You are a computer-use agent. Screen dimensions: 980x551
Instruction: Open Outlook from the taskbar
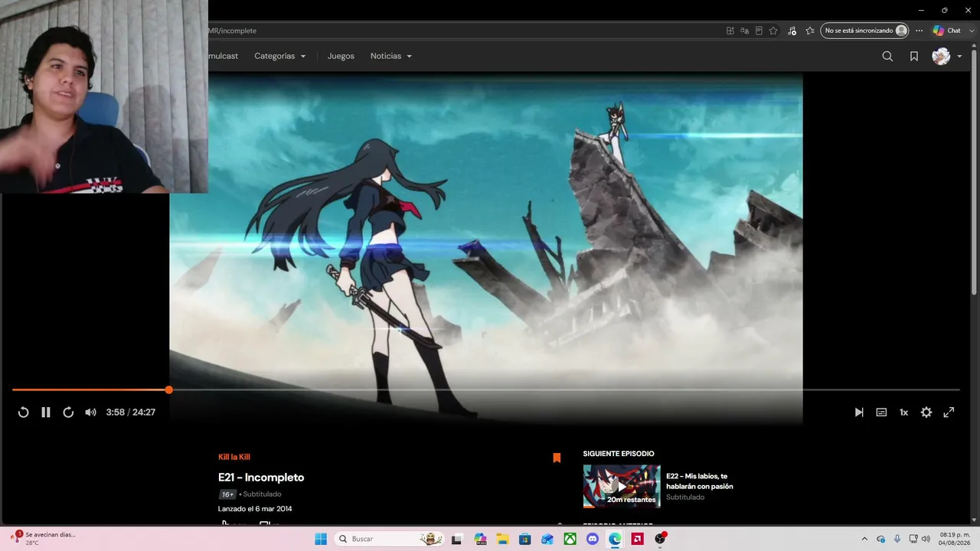pyautogui.click(x=547, y=539)
